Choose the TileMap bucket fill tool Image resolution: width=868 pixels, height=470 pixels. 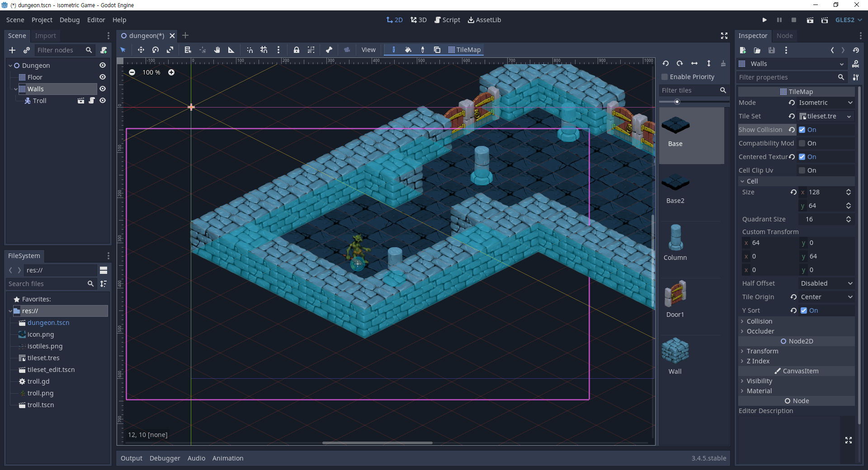[x=408, y=50]
